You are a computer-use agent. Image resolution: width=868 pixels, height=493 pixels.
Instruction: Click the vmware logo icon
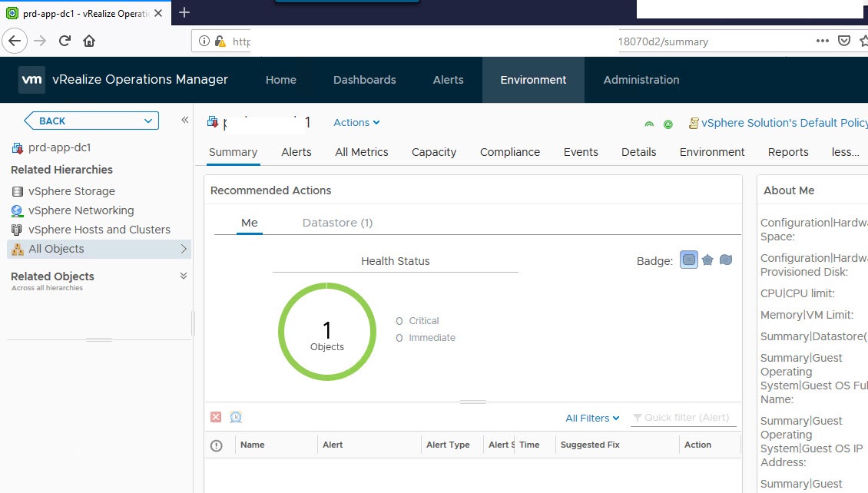point(31,80)
